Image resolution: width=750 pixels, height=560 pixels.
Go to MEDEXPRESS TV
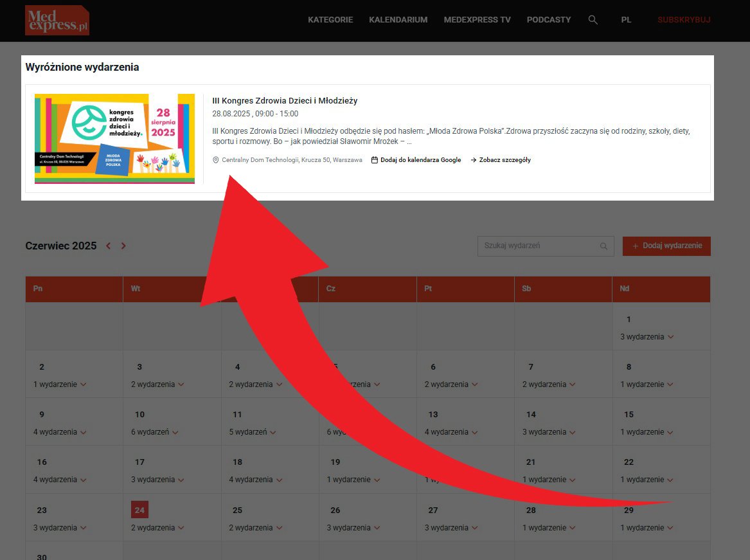[477, 20]
